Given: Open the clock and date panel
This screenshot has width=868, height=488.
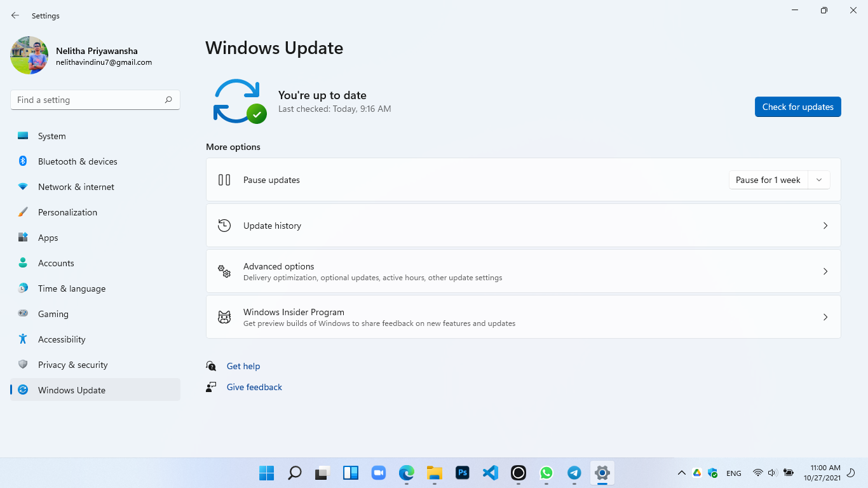Looking at the screenshot, I should [x=822, y=473].
